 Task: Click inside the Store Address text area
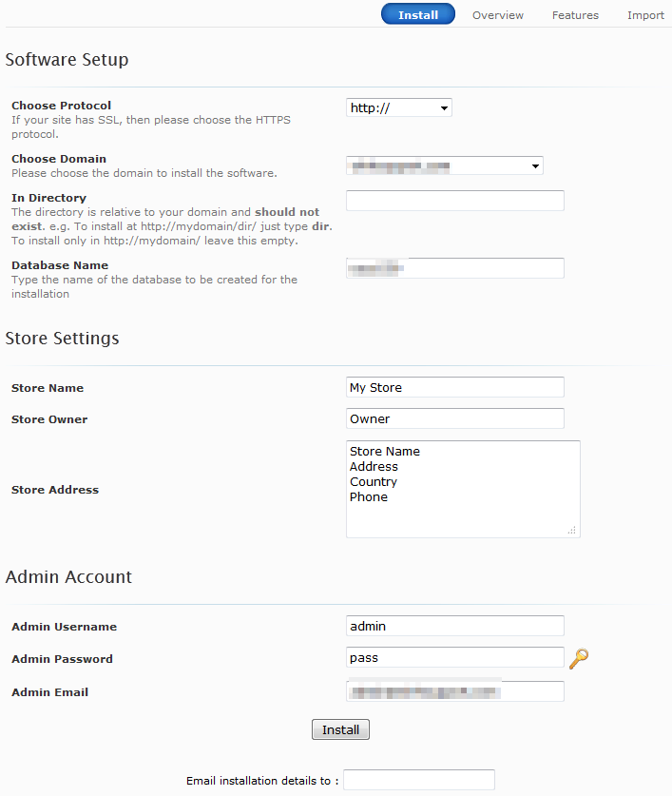pos(462,489)
